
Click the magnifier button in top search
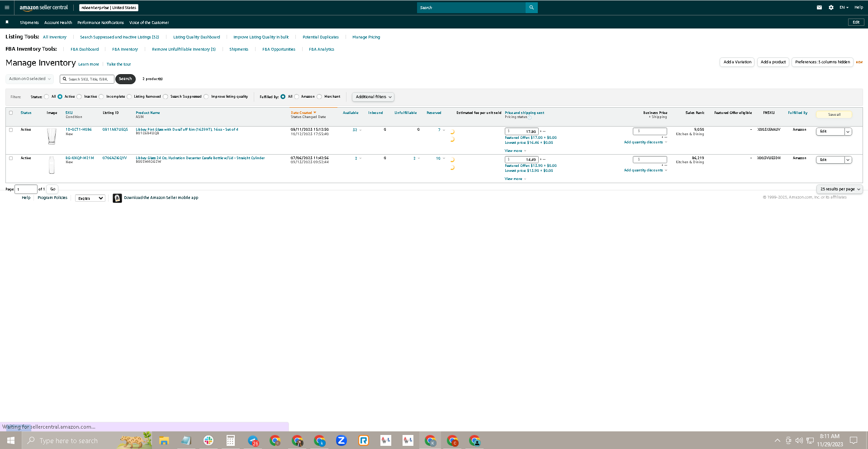[531, 7]
